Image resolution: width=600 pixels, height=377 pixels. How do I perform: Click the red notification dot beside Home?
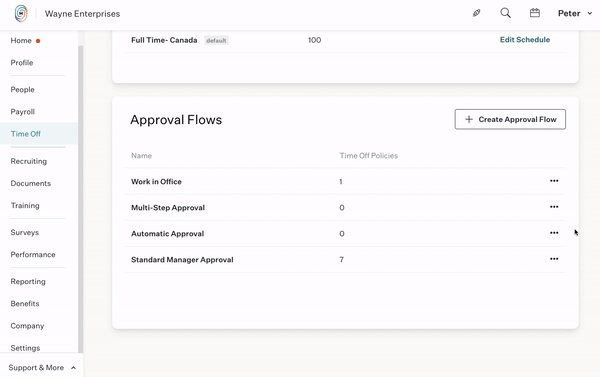[x=38, y=41]
